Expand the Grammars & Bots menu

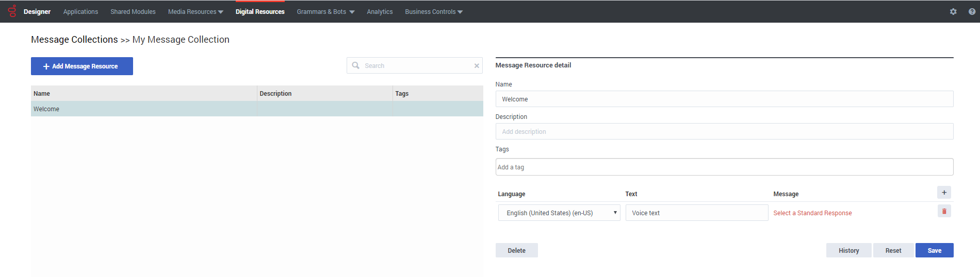coord(325,12)
